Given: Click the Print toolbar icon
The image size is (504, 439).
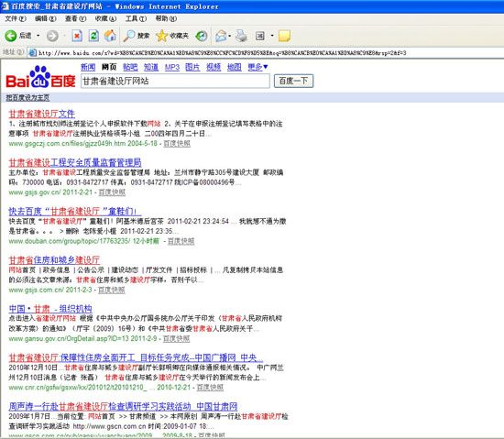Looking at the screenshot, I should [x=242, y=36].
